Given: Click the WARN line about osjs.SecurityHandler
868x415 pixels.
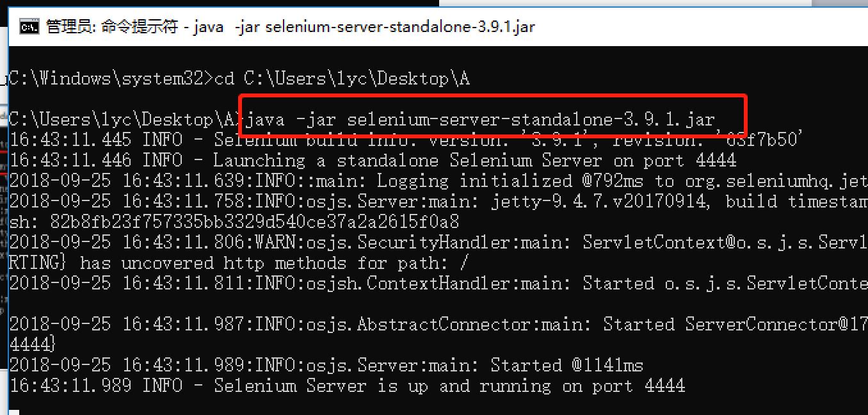Looking at the screenshot, I should [x=438, y=242].
